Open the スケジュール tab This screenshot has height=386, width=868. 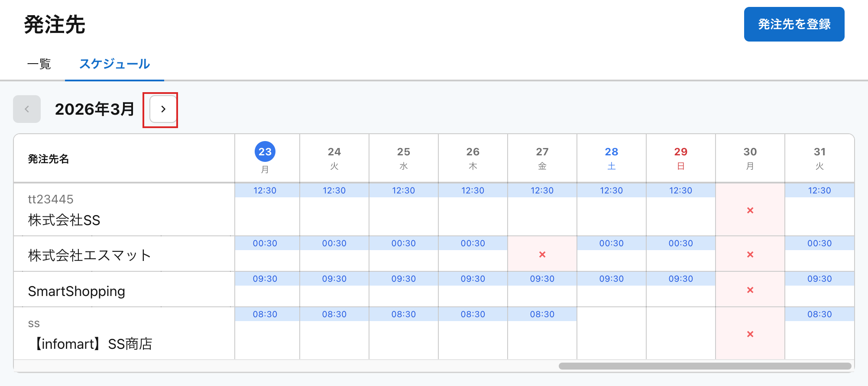click(x=114, y=64)
